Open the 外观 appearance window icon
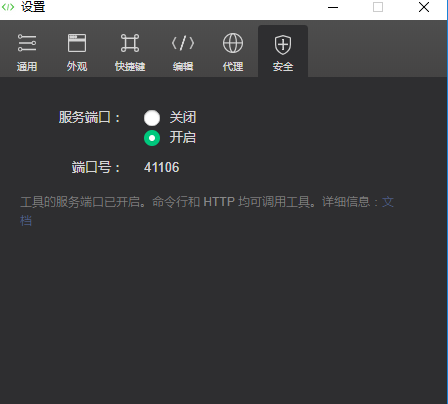Screen dimensions: 448x404 click(77, 43)
